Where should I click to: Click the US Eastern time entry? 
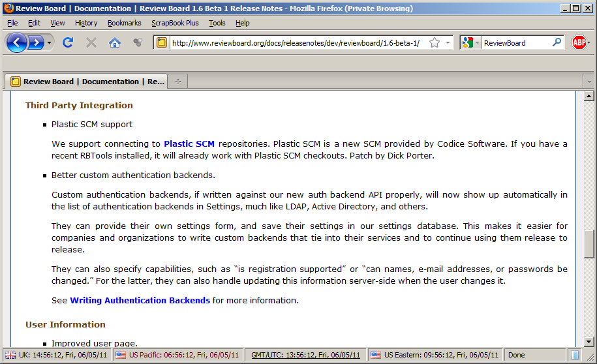point(441,355)
